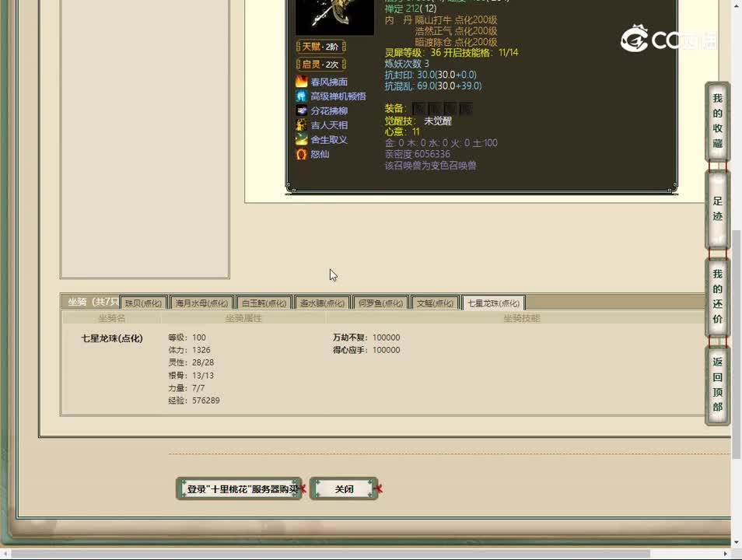Click the vertical scrollbar down arrow
This screenshot has width=742, height=560.
point(736,542)
